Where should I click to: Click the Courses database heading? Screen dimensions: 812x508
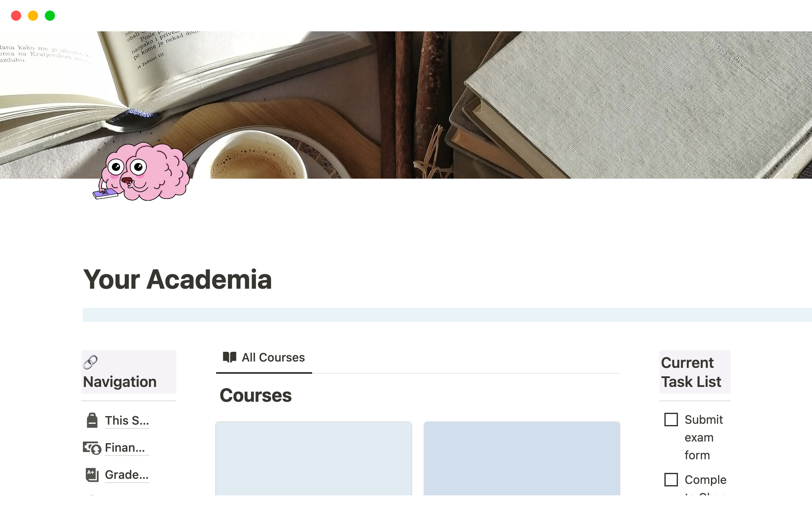(x=256, y=395)
